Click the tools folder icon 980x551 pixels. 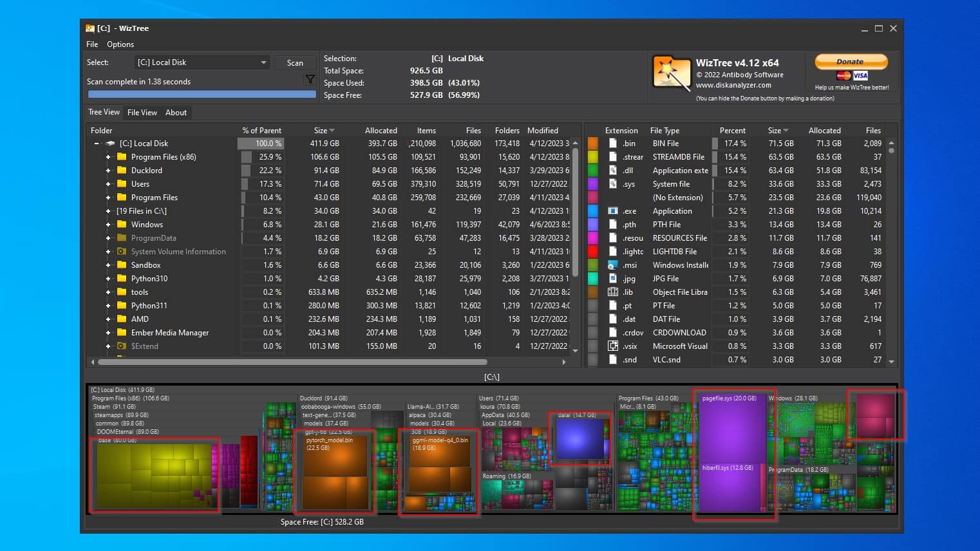click(x=122, y=292)
